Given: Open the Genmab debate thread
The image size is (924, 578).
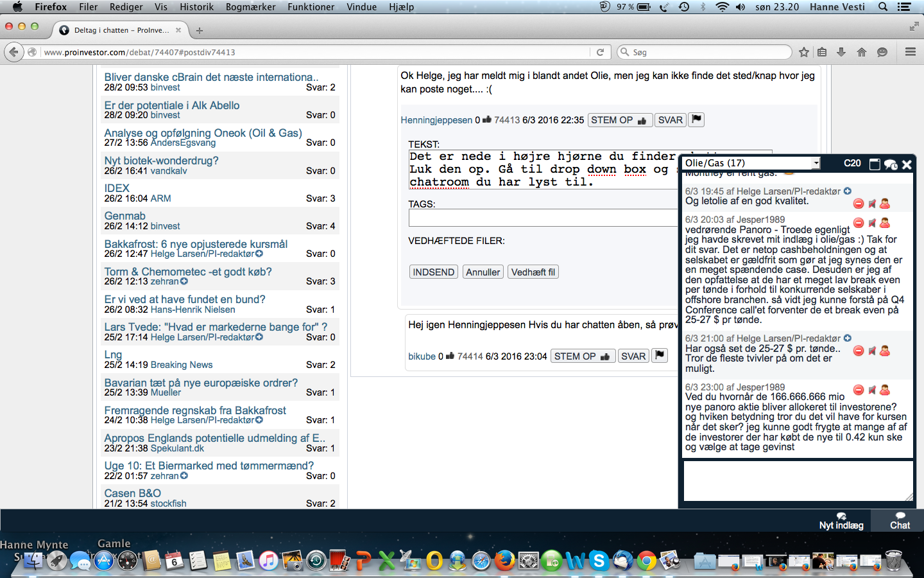Looking at the screenshot, I should coord(125,216).
